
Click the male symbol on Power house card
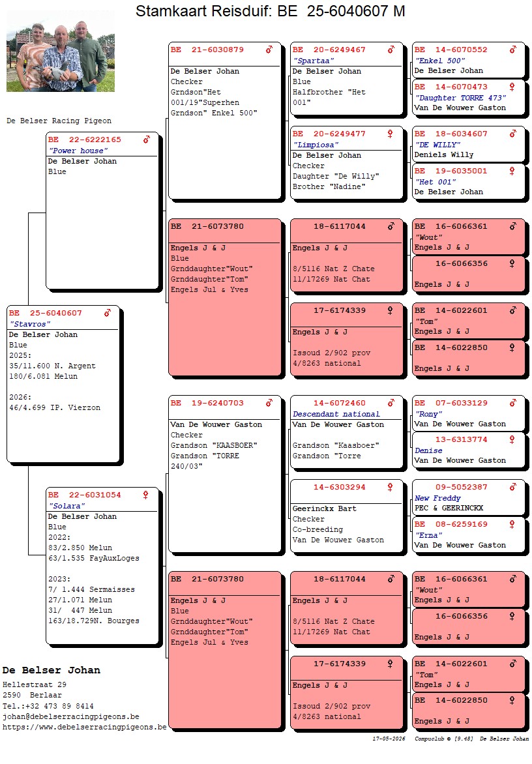click(x=147, y=140)
